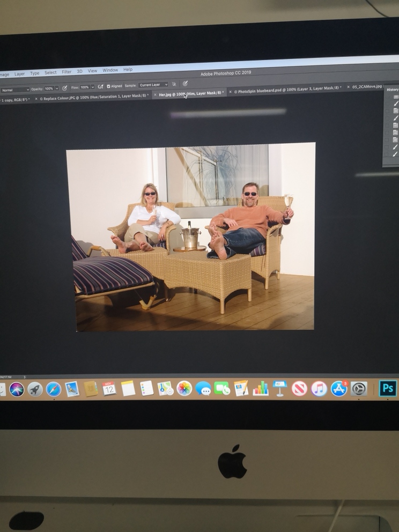Screen dimensions: 399x532
Task: Open the Filter menu
Action: tap(66, 72)
